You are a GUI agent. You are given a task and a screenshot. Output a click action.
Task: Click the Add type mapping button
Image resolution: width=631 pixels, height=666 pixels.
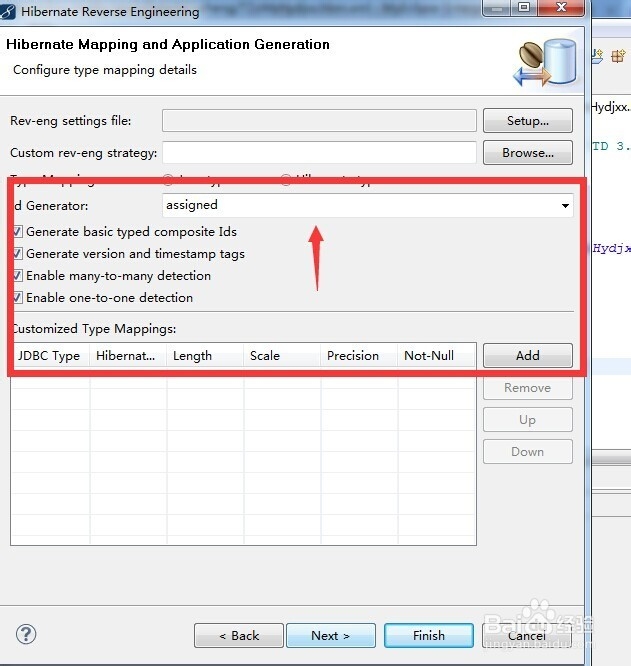coord(528,355)
